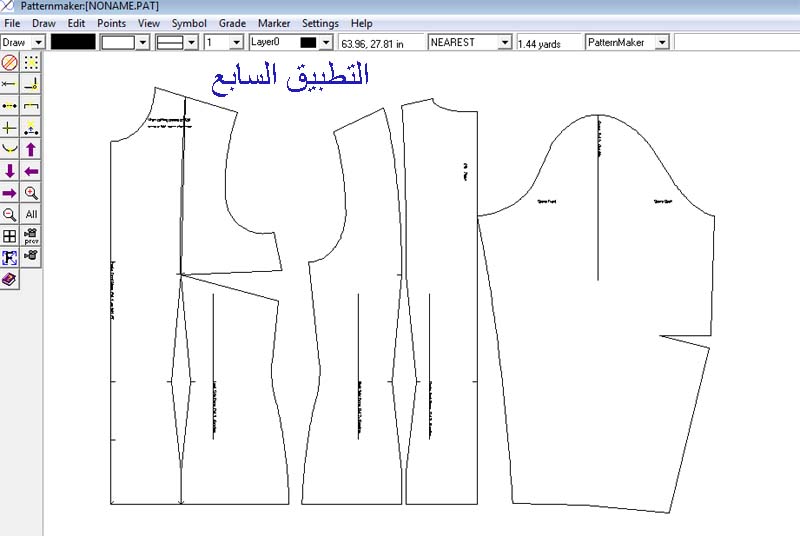The height and width of the screenshot is (536, 800).
Task: Pan right with the purple right arrow
Action: point(10,193)
